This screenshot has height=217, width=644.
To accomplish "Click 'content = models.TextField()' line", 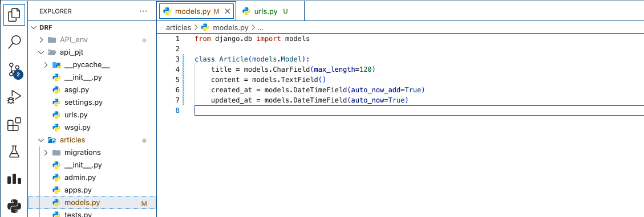I will (268, 80).
